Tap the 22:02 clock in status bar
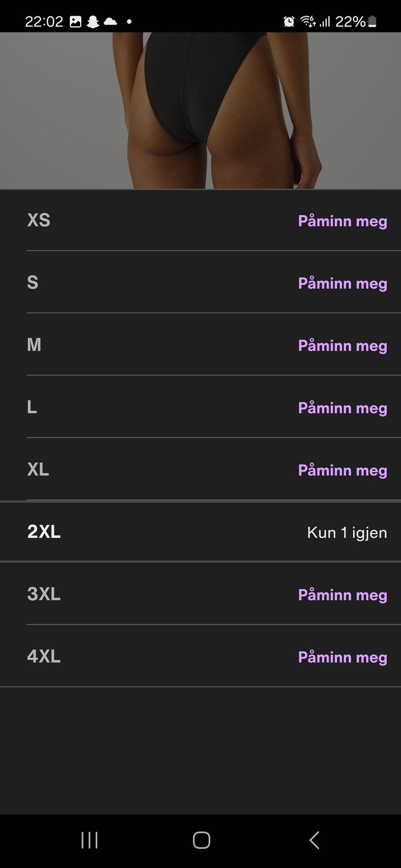401x868 pixels. tap(44, 22)
